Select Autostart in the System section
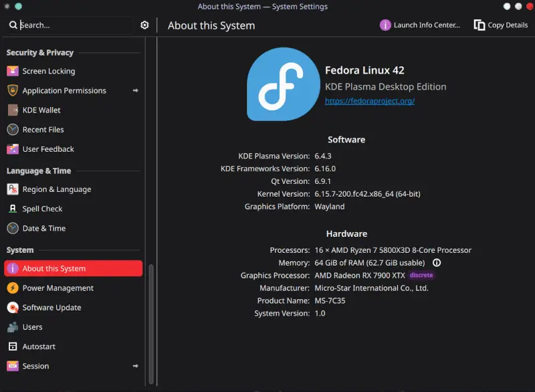The image size is (535, 392). 74,347
